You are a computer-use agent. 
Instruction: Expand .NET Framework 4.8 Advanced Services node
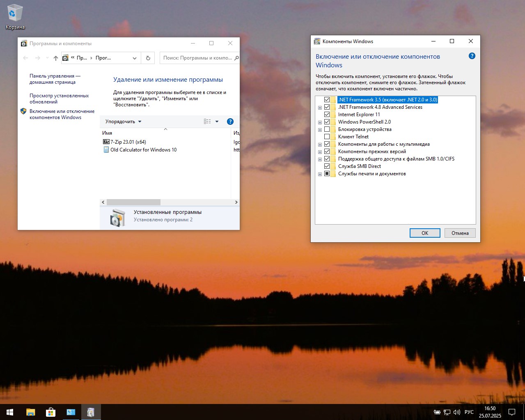coord(320,108)
